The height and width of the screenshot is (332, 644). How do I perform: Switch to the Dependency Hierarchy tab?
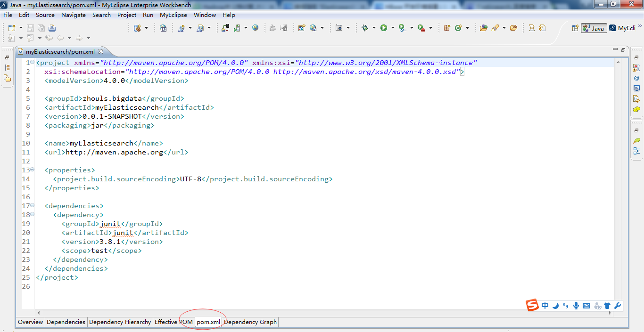[x=120, y=322]
